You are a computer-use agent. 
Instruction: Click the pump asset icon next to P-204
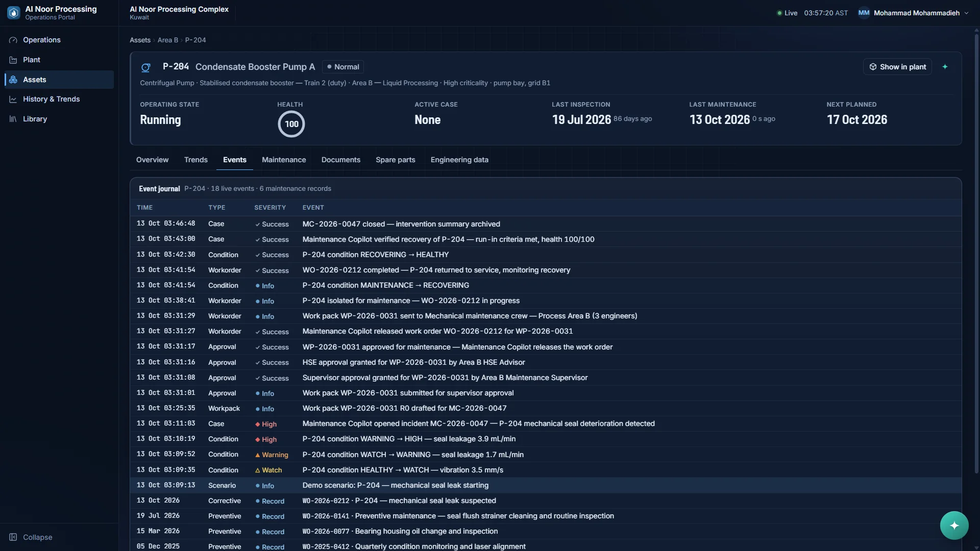146,67
